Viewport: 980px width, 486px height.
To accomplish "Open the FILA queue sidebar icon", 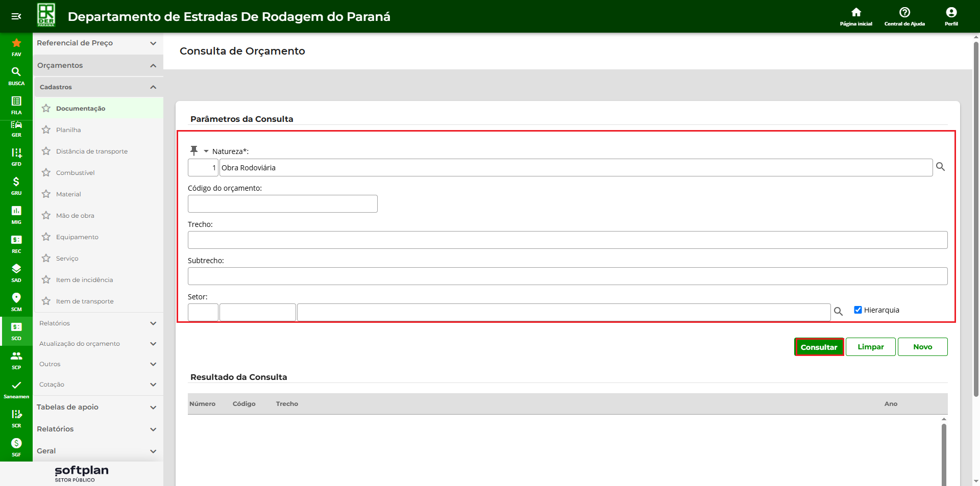I will click(16, 105).
